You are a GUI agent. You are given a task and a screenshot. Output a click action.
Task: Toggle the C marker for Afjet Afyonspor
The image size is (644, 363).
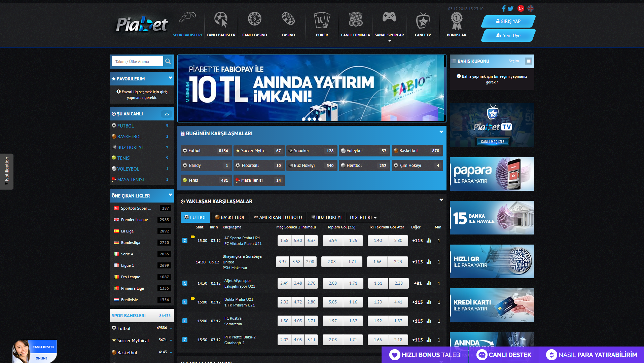pos(185,283)
